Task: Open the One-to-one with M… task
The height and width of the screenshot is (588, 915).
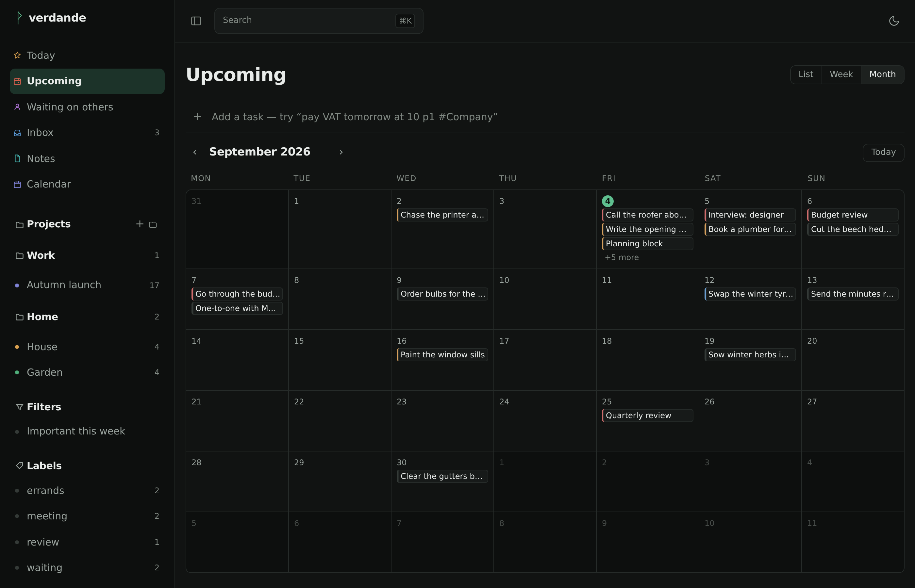Action: [x=237, y=308]
